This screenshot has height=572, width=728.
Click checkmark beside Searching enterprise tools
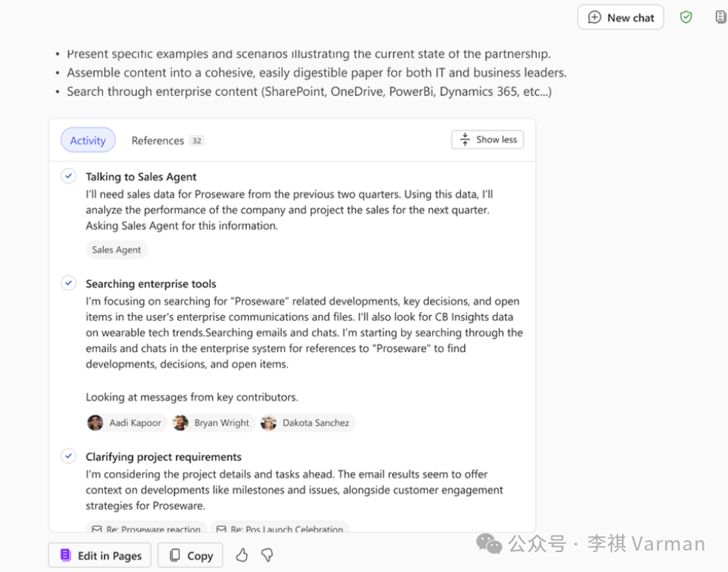pos(68,283)
